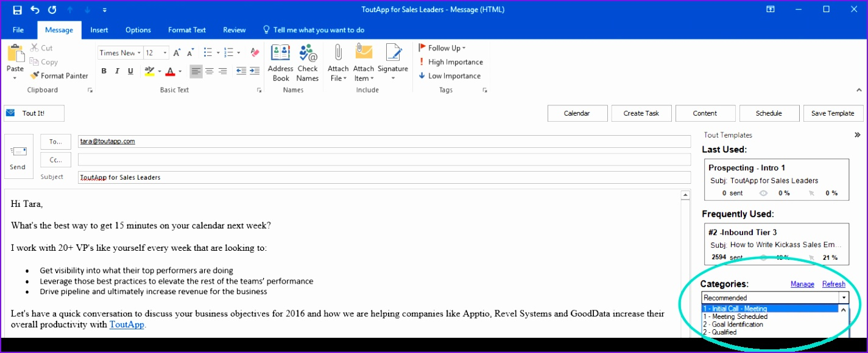Decrease paragraph indent

[241, 71]
